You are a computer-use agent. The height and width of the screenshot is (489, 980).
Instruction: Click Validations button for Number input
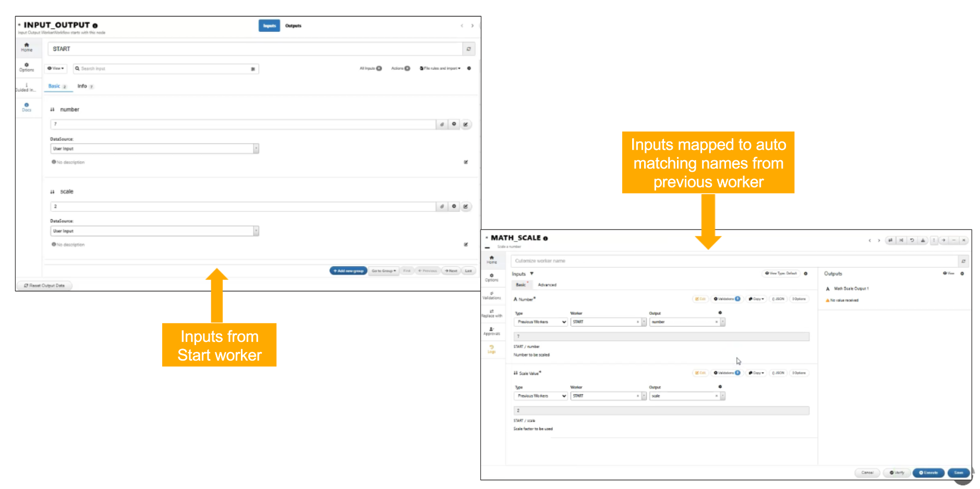point(727,299)
